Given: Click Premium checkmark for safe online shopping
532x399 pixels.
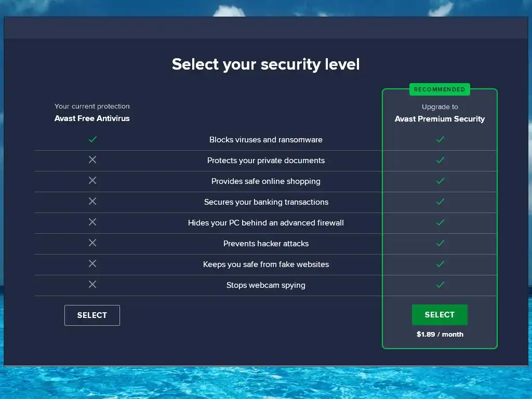Looking at the screenshot, I should coord(440,181).
